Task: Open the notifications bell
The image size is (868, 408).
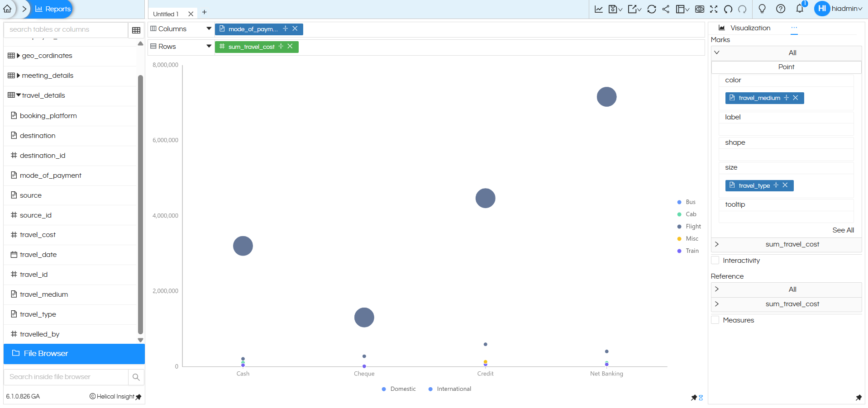Action: click(x=800, y=9)
